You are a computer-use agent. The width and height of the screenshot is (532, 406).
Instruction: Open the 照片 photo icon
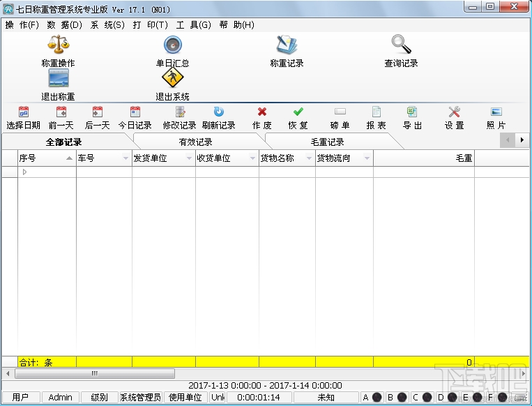[496, 112]
